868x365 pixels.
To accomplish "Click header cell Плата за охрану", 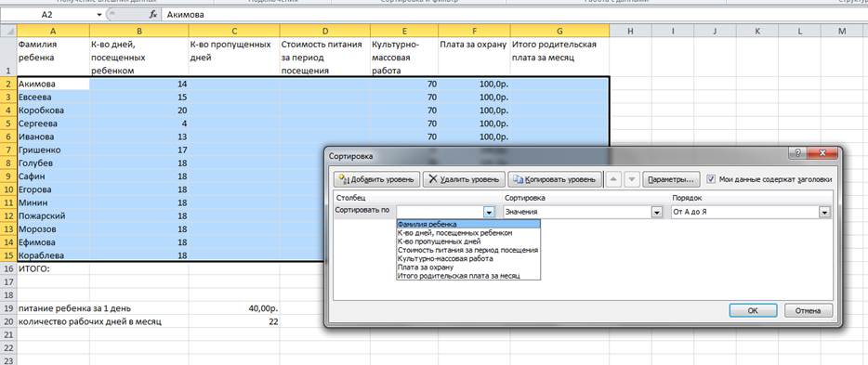I will pyautogui.click(x=474, y=57).
